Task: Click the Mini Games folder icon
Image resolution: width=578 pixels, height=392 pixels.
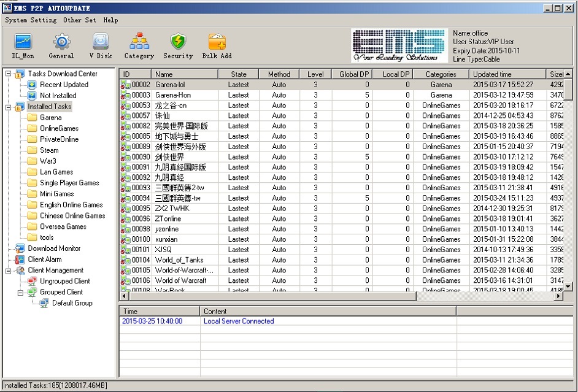Action: point(33,194)
